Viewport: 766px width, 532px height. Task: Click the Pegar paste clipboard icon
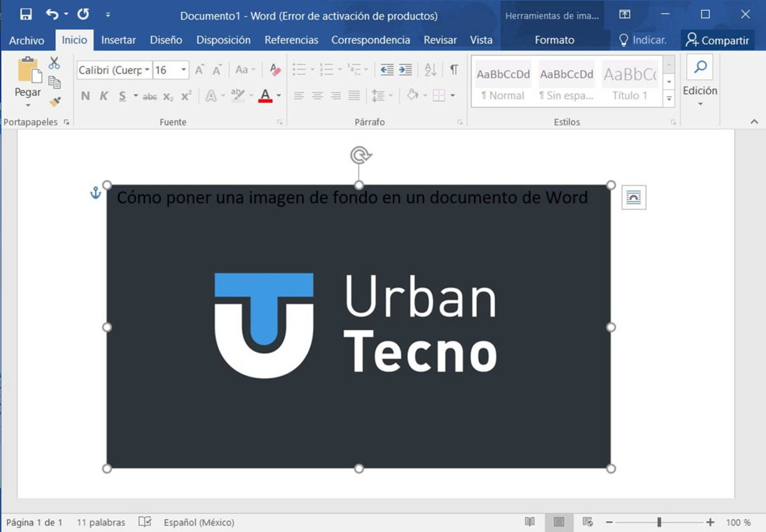29,71
